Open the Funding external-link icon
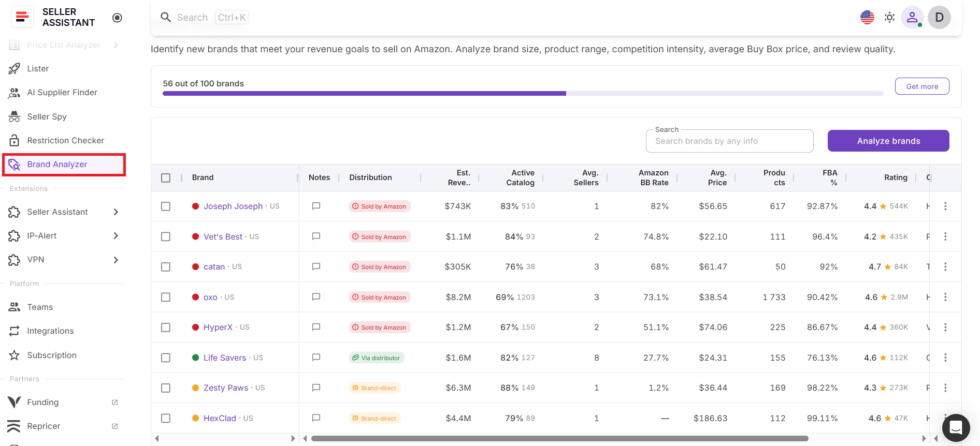This screenshot has height=446, width=980. pyautogui.click(x=115, y=402)
